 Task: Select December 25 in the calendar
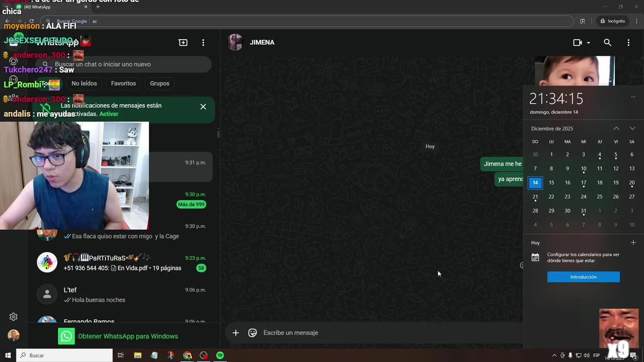click(600, 197)
